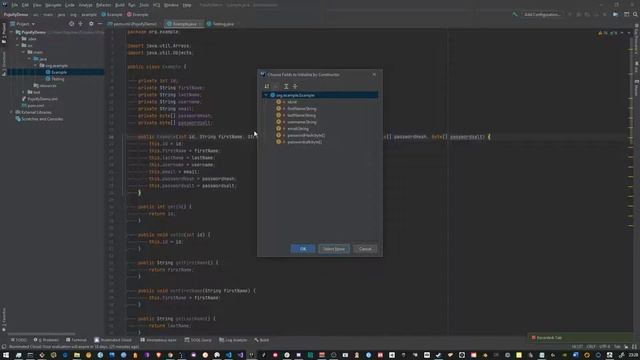Image resolution: width=640 pixels, height=360 pixels.
Task: Expand the .idea folder in Project tree
Action: [x=18, y=39]
